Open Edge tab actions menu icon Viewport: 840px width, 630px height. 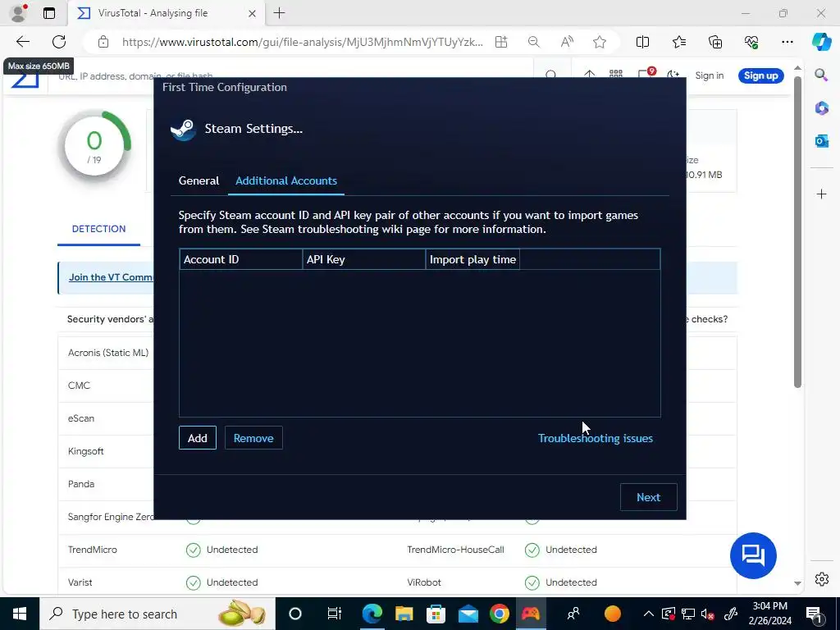48,13
